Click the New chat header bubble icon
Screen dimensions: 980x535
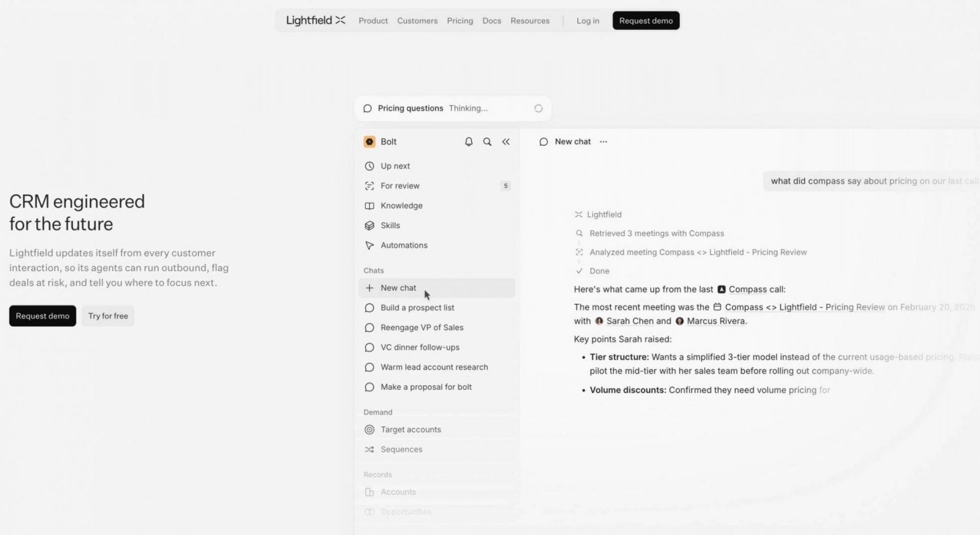(544, 142)
